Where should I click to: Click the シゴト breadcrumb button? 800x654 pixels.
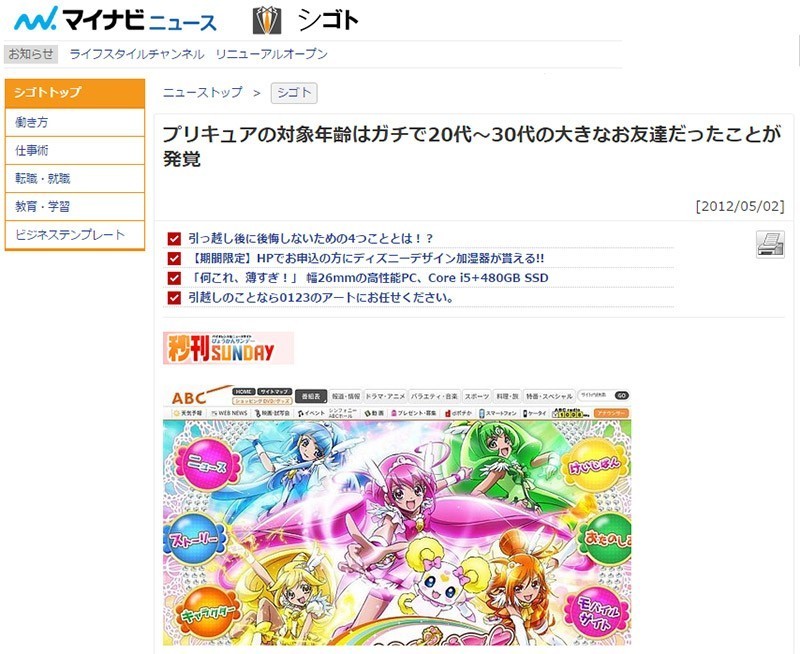coord(294,93)
